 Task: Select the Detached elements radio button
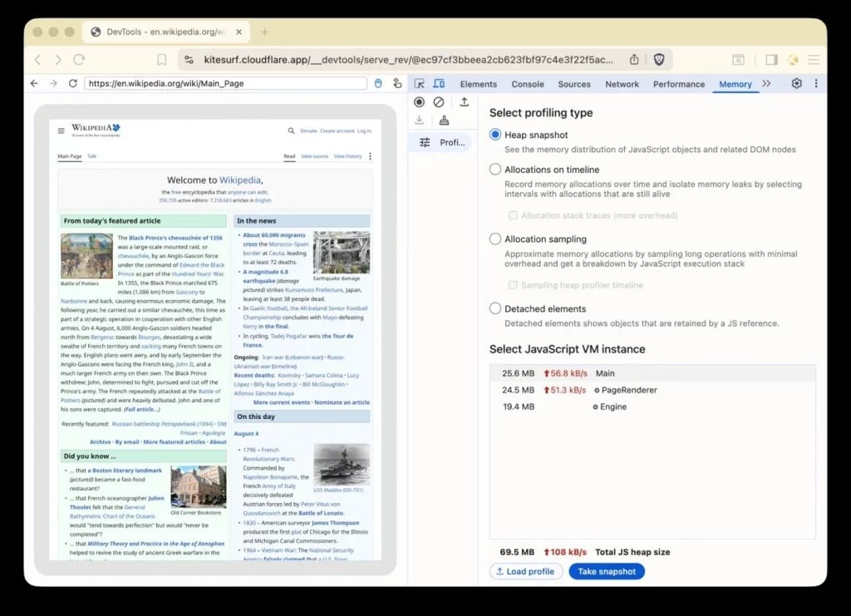click(495, 308)
